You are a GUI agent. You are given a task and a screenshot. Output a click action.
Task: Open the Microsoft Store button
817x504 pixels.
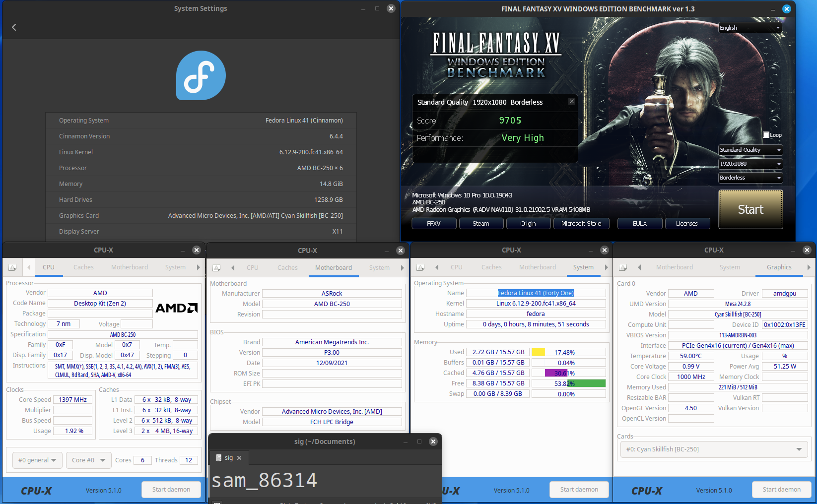(x=581, y=224)
